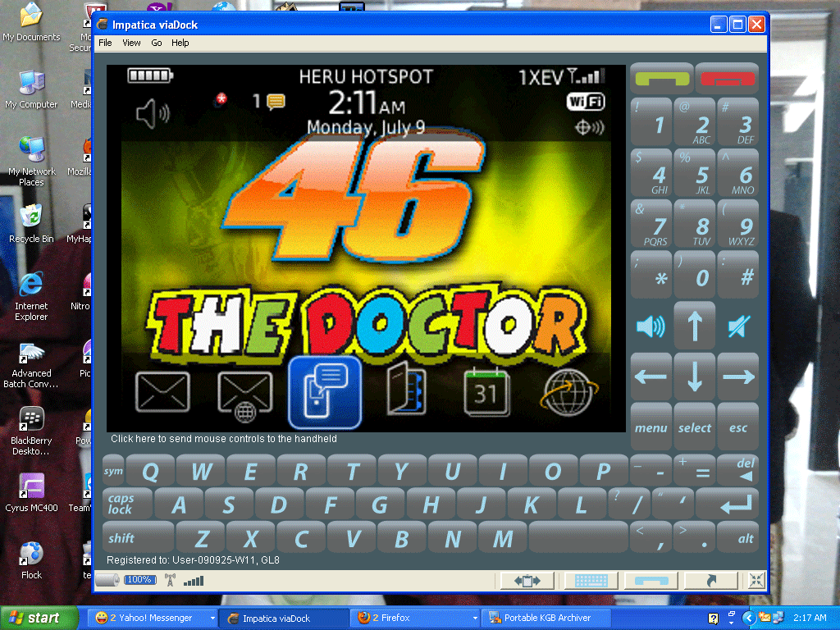This screenshot has height=630, width=840.
Task: Click the speaker profile icon on handheld
Action: coord(153,113)
